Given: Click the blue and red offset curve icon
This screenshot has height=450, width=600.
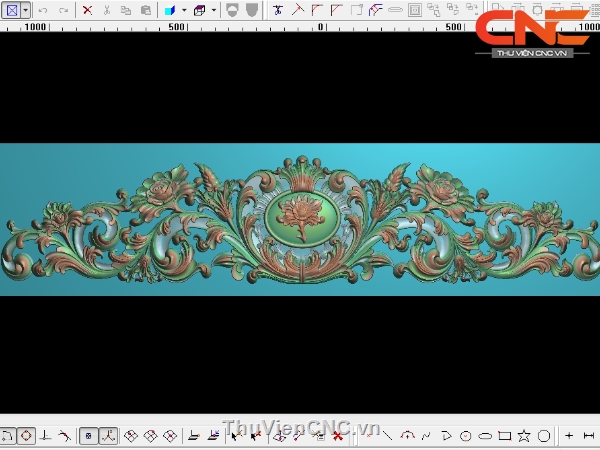Looking at the screenshot, I should pos(375,10).
